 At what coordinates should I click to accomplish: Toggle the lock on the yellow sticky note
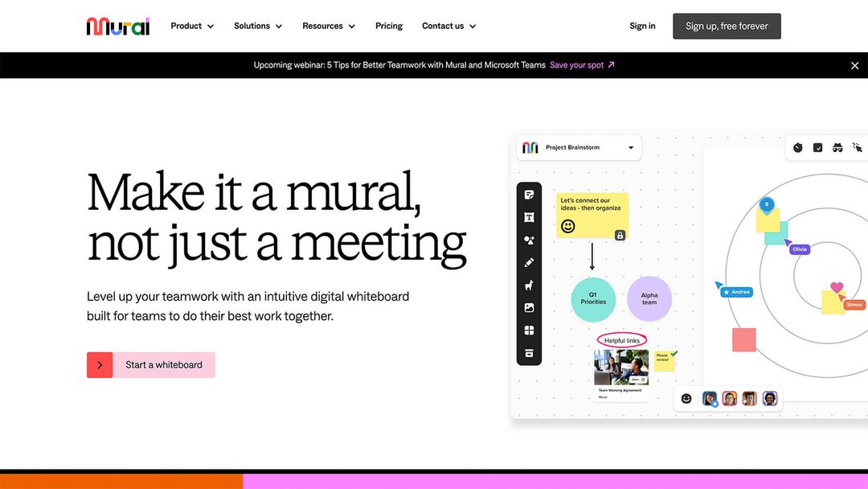[x=620, y=234]
